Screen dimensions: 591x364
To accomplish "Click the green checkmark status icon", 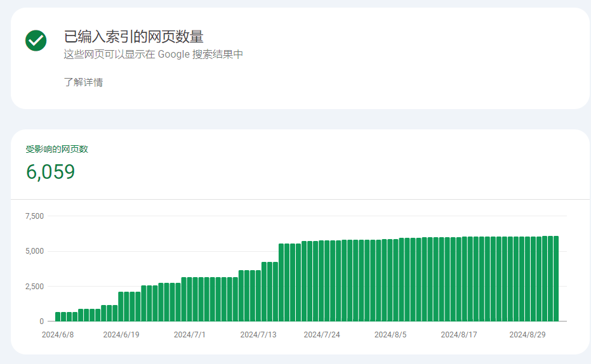I will 36,41.
